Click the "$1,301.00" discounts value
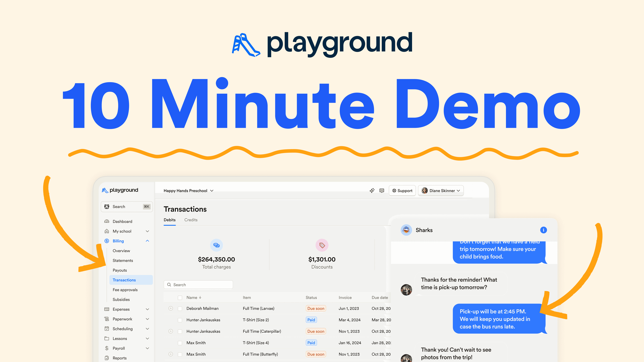 (x=322, y=259)
